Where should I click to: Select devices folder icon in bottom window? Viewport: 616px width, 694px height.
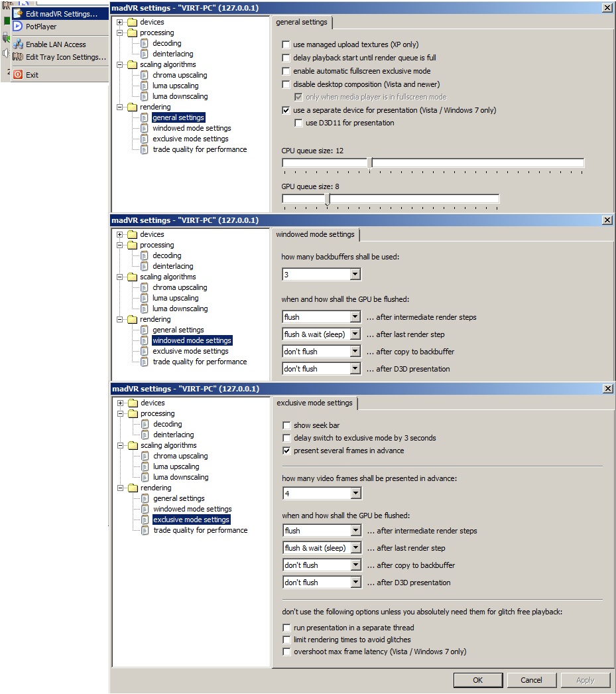(x=133, y=403)
